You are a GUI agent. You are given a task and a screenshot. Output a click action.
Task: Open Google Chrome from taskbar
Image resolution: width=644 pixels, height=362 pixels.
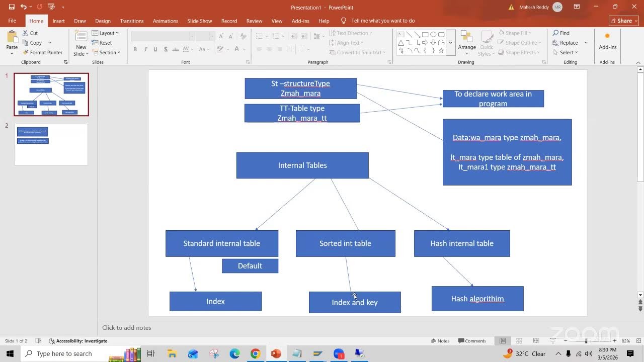point(255,353)
